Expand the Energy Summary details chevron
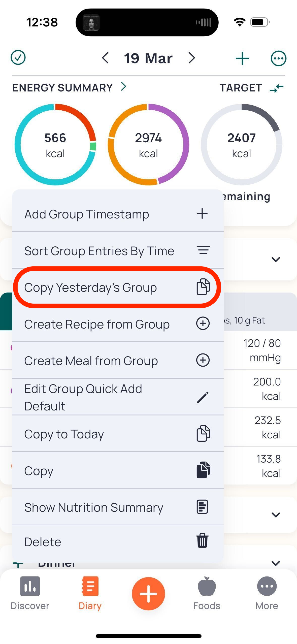Screen dimensions: 297x644 click(x=123, y=87)
